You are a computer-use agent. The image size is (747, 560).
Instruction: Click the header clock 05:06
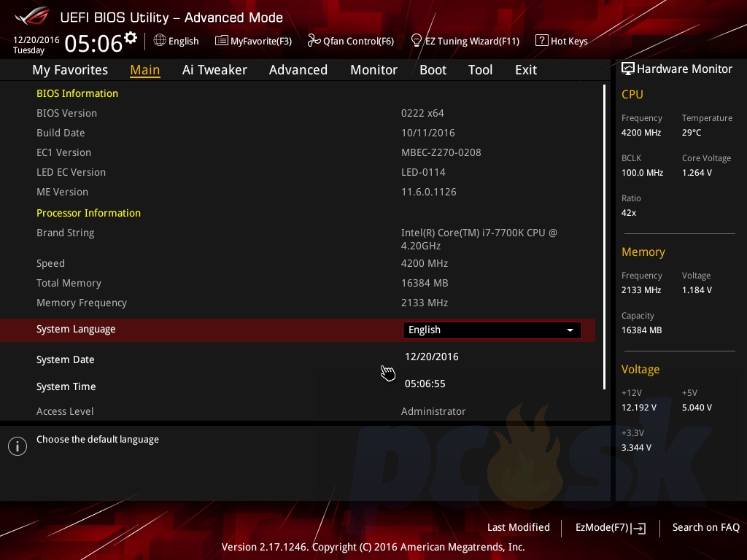click(93, 43)
